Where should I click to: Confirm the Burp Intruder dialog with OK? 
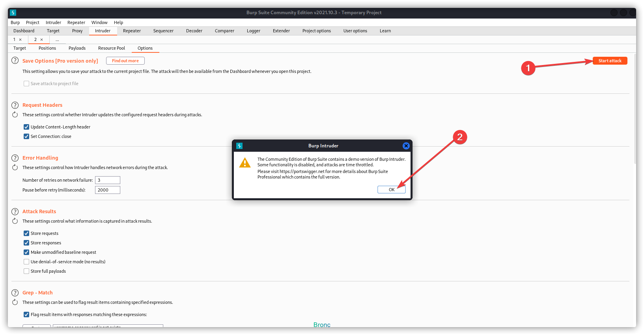click(x=392, y=190)
